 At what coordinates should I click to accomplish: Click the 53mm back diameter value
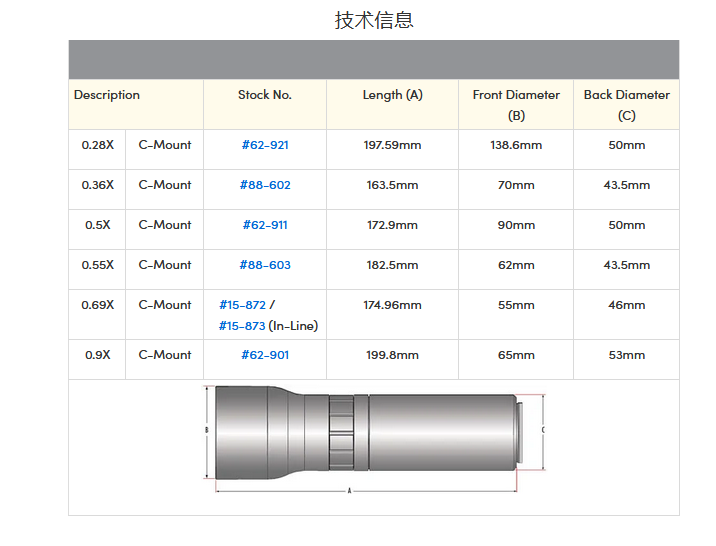627,355
